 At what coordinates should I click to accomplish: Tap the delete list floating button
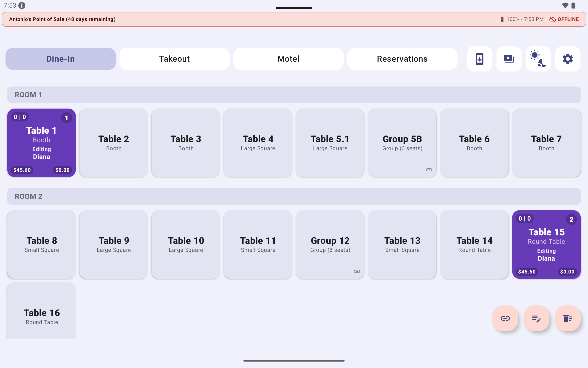568,318
